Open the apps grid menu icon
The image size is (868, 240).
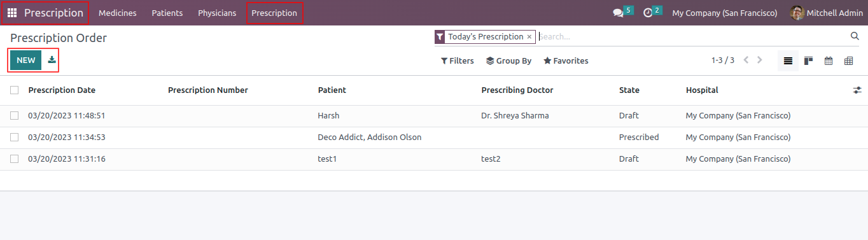tap(12, 13)
